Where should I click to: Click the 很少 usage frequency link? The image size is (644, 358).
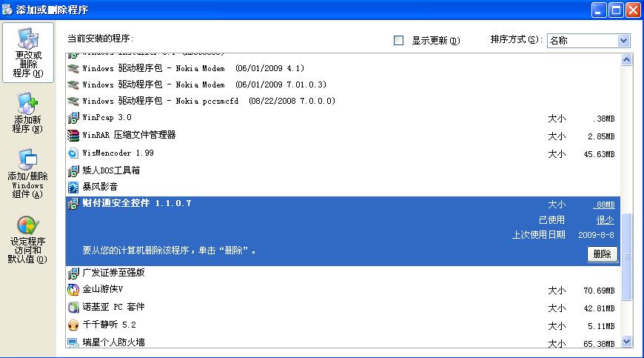(x=605, y=220)
